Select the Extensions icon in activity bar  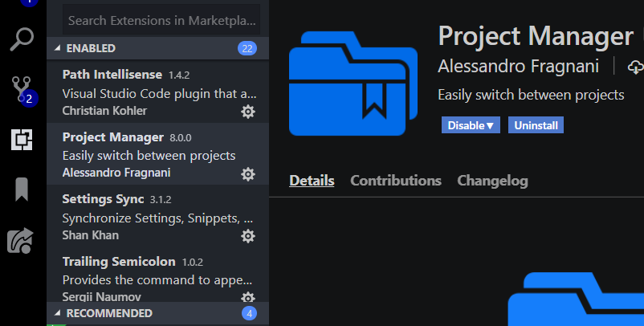(x=22, y=140)
